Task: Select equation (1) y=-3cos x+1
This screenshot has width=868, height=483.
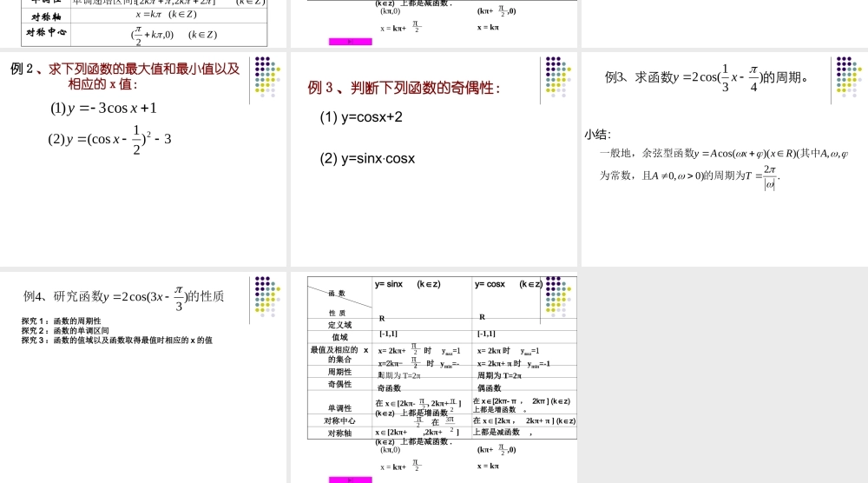Action: [103, 108]
